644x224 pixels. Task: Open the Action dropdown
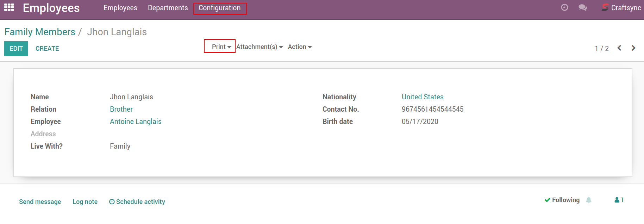300,47
